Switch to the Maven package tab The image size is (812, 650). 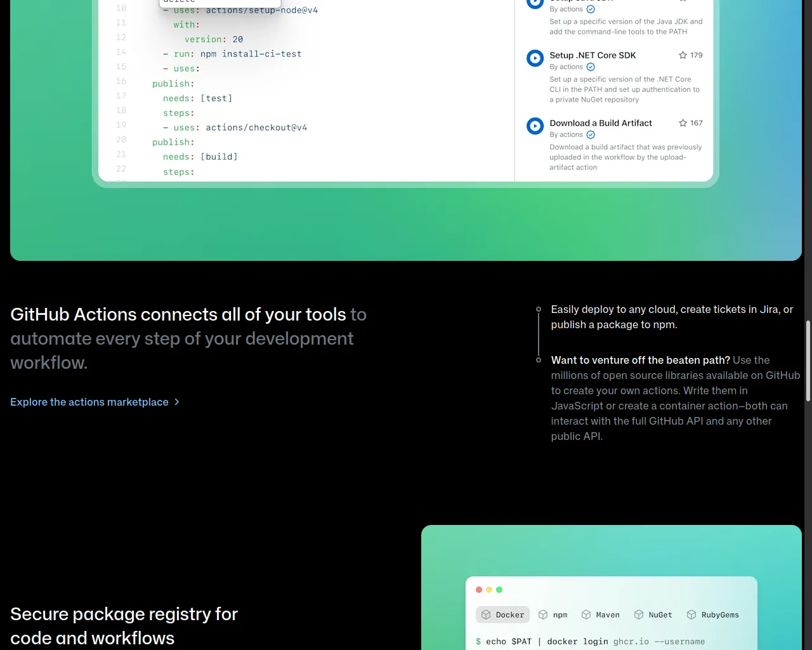600,615
